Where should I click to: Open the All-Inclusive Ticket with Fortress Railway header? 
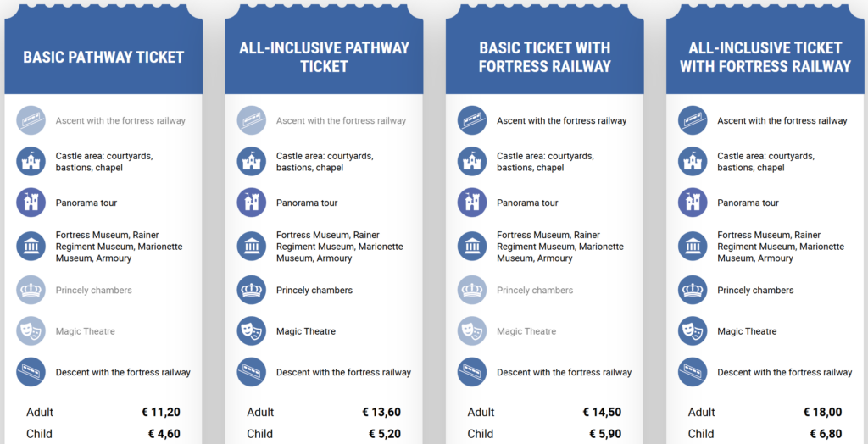(765, 57)
